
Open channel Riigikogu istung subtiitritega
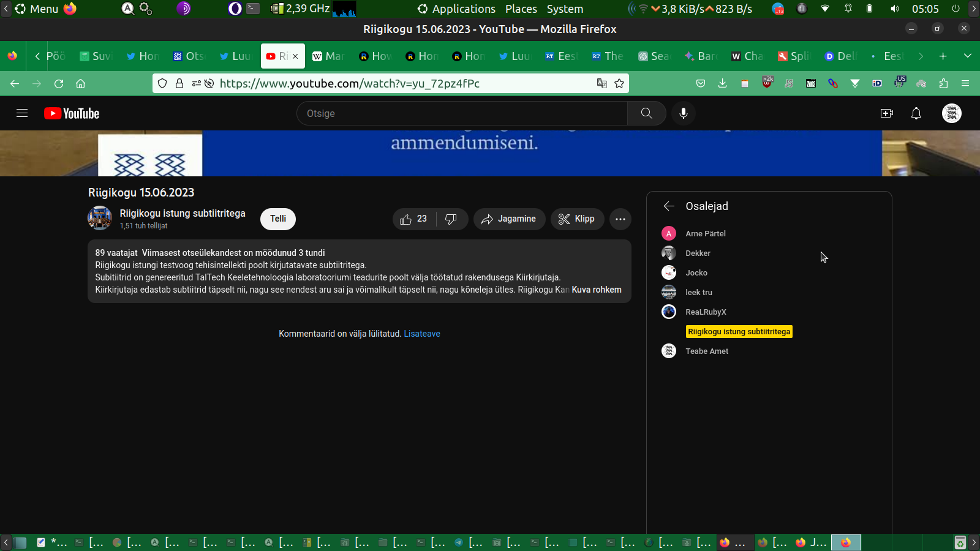[183, 213]
